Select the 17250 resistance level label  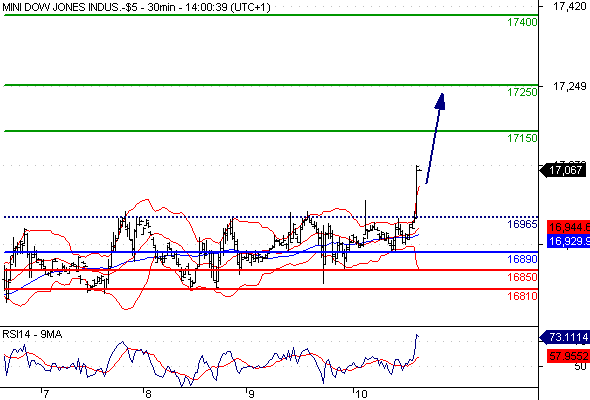(522, 92)
